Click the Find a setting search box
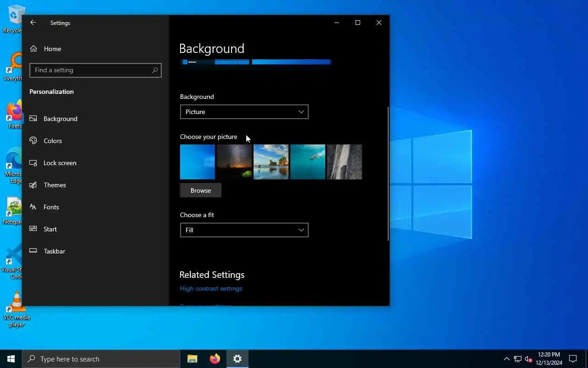 pyautogui.click(x=96, y=70)
